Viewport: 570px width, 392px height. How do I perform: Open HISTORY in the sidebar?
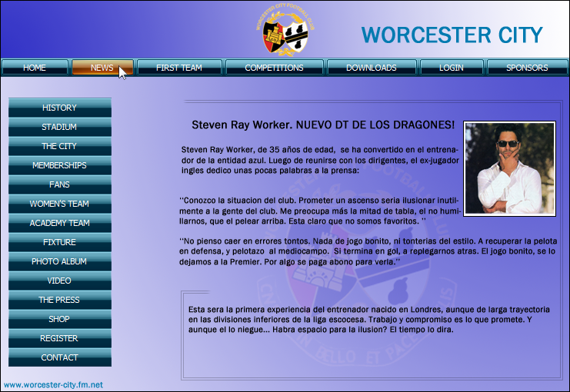60,108
